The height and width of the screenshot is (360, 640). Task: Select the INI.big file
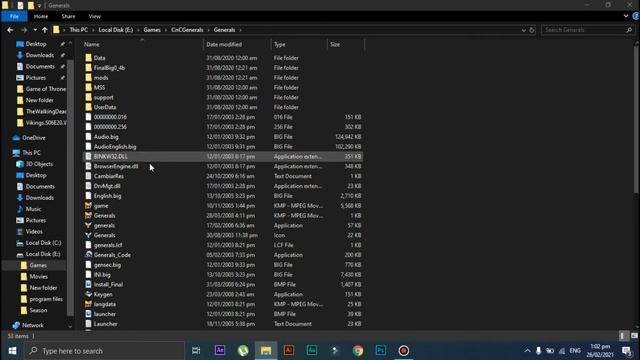coord(102,275)
